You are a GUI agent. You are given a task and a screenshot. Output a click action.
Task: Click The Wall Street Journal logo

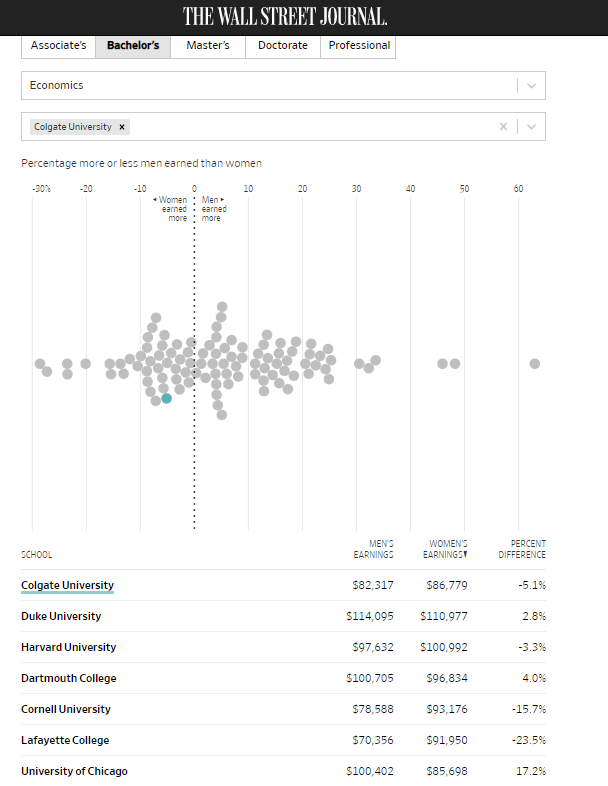pos(285,17)
